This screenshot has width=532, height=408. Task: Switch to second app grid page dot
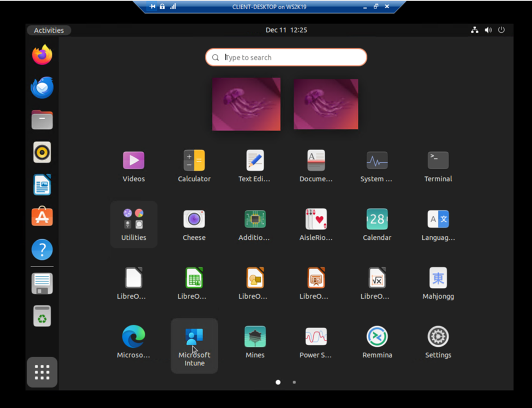pyautogui.click(x=294, y=382)
